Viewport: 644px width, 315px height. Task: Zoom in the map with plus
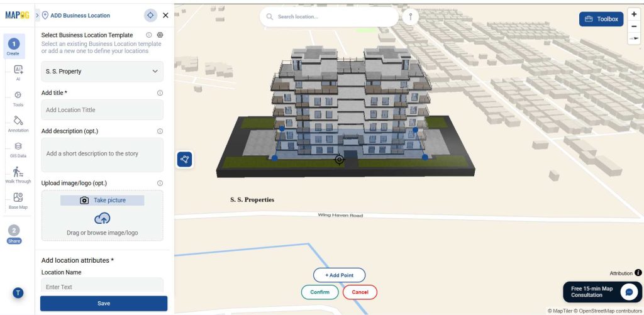point(634,14)
